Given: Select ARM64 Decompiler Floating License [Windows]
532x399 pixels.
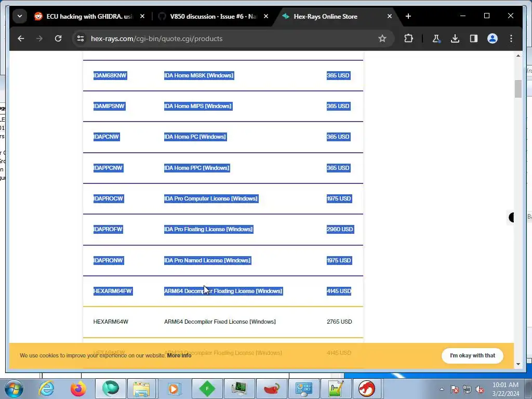Looking at the screenshot, I should click(223, 291).
